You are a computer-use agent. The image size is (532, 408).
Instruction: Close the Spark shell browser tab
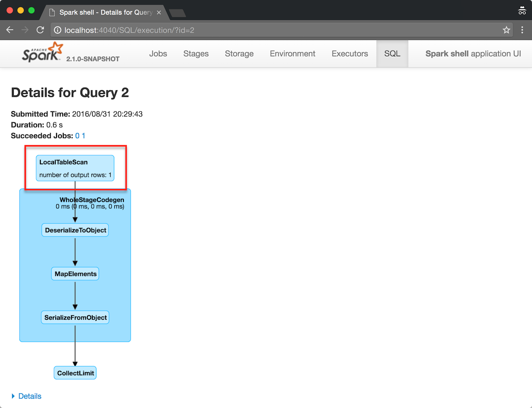click(159, 12)
